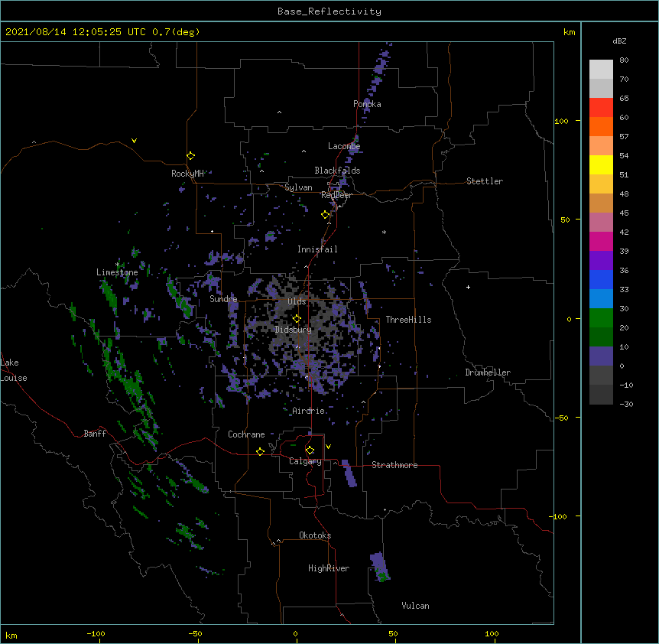Click the Vulcan label
Image resolution: width=659 pixels, height=644 pixels.
point(415,606)
